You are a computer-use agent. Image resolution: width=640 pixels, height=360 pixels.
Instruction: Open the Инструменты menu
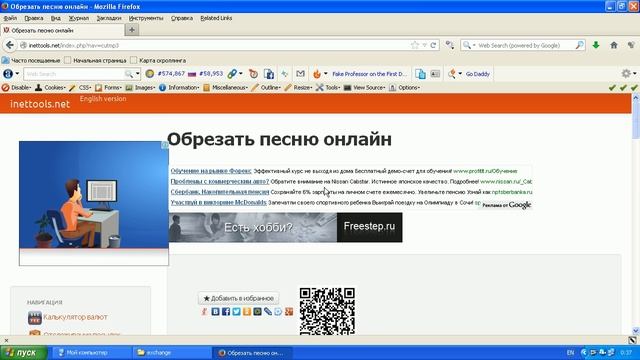pos(146,18)
